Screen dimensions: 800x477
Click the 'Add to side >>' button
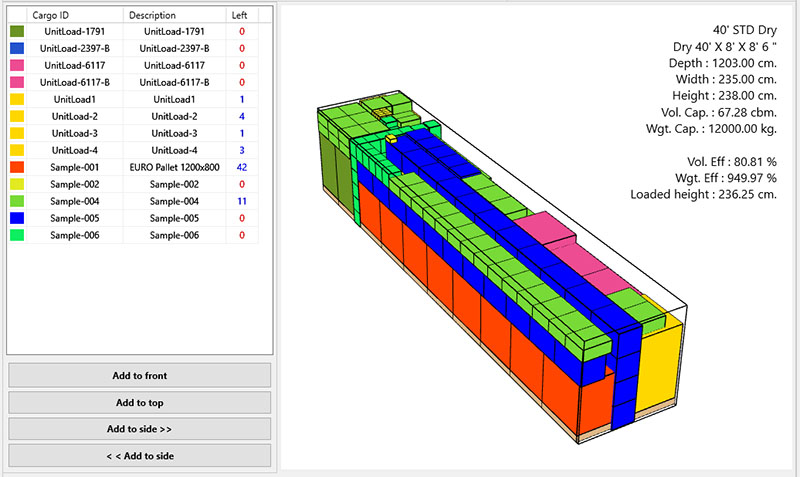139,429
